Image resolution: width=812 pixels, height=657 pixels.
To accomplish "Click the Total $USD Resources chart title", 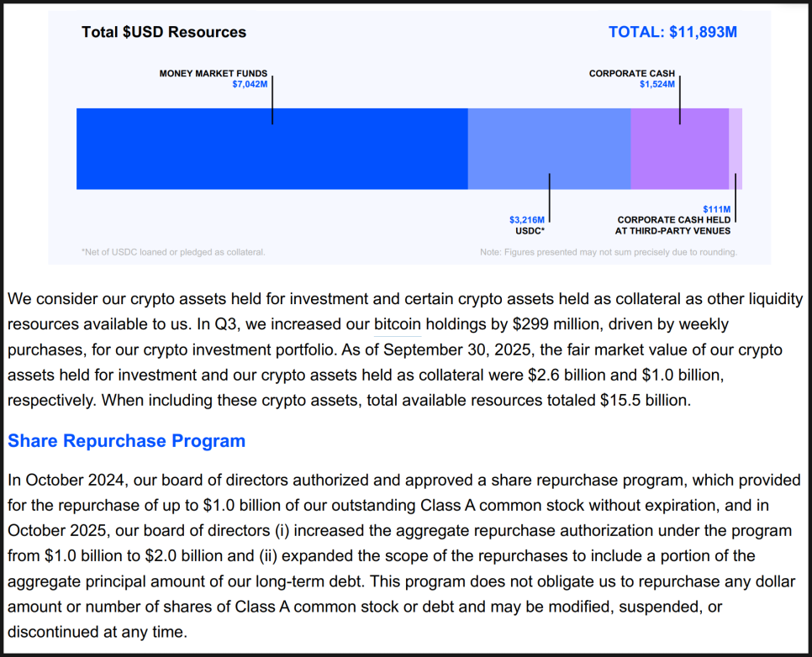I will coord(164,33).
